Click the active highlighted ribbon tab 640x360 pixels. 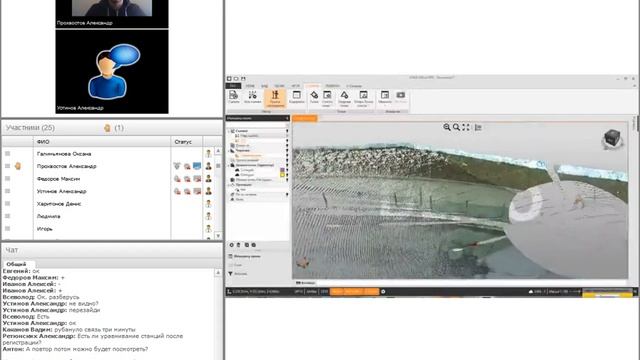coord(312,86)
